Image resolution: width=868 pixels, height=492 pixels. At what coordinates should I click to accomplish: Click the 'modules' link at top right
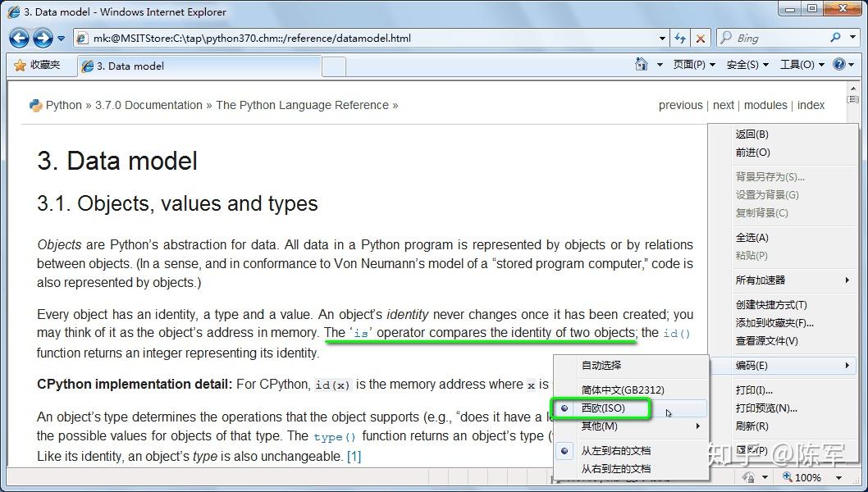tap(765, 105)
